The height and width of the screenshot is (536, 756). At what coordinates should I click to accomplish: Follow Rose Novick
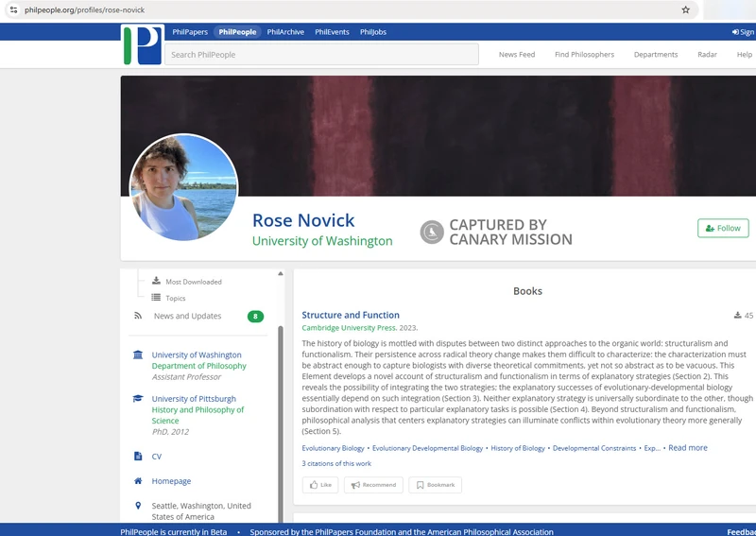pyautogui.click(x=723, y=228)
